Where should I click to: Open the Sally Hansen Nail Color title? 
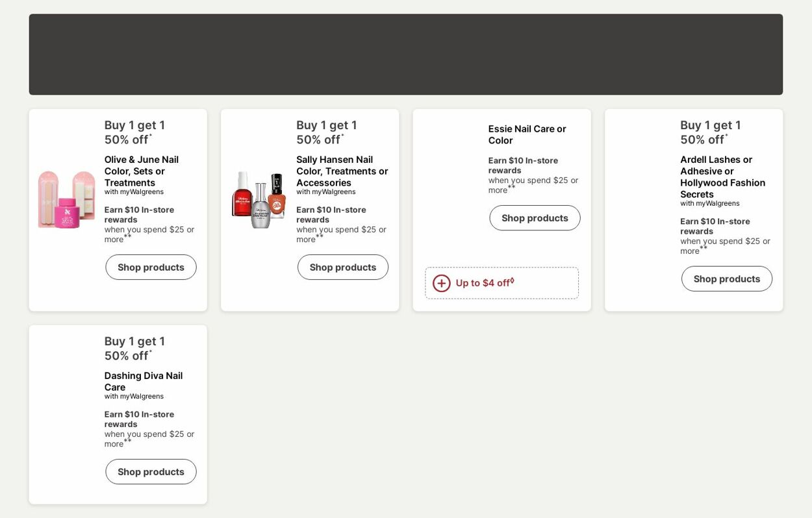[342, 171]
